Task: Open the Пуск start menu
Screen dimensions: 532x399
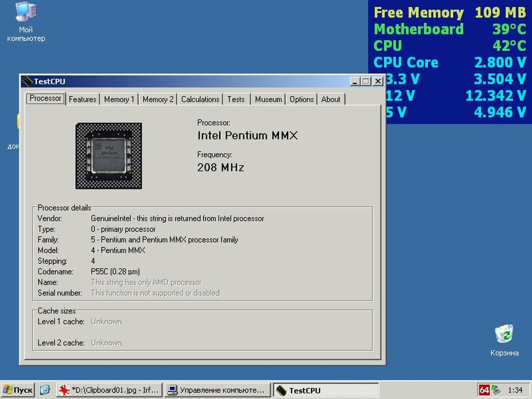Action: (18, 390)
